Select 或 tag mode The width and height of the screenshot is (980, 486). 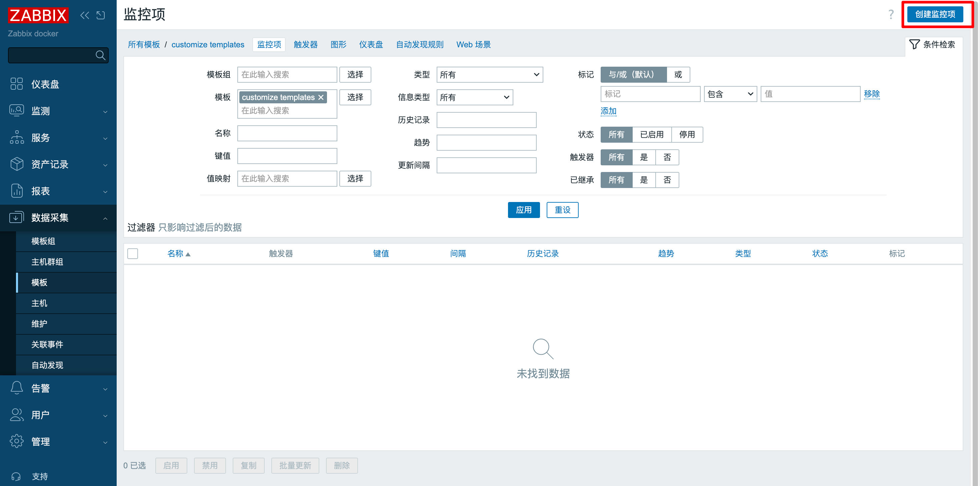pyautogui.click(x=678, y=75)
